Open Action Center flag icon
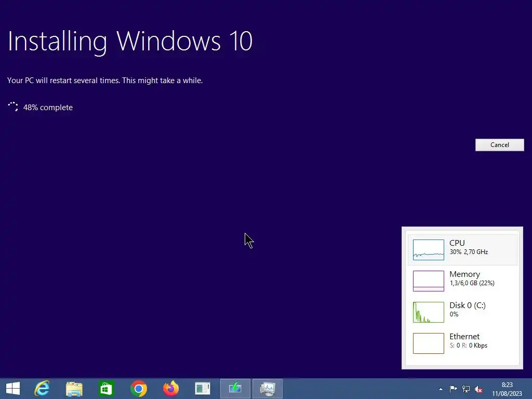532x399 pixels. (x=453, y=389)
